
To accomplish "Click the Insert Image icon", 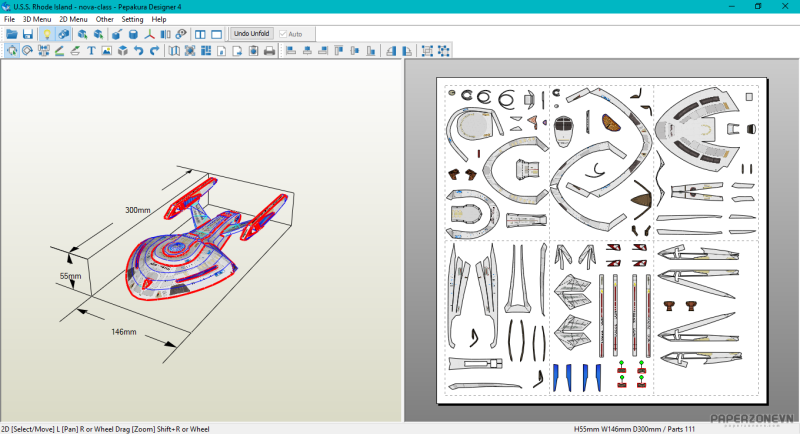I will (106, 51).
